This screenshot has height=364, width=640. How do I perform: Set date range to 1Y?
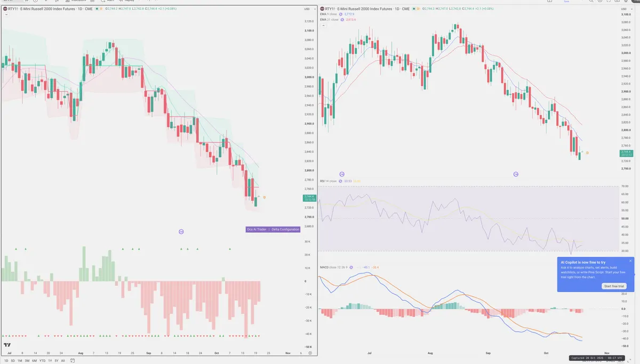pos(50,361)
